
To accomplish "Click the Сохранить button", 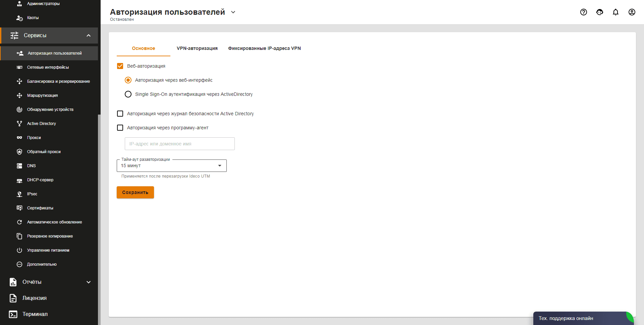I will [x=135, y=192].
